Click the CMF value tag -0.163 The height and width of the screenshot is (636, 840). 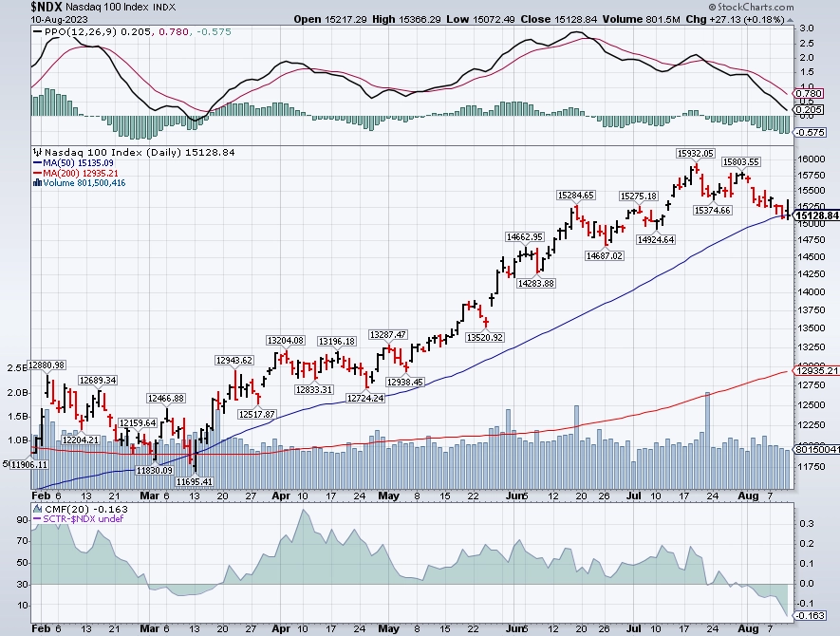pos(810,615)
